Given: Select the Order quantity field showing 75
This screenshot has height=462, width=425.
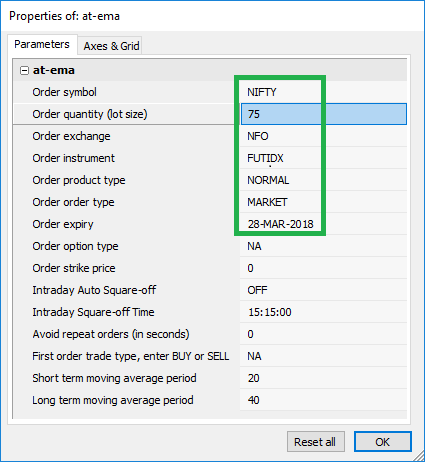Looking at the screenshot, I should tap(323, 114).
